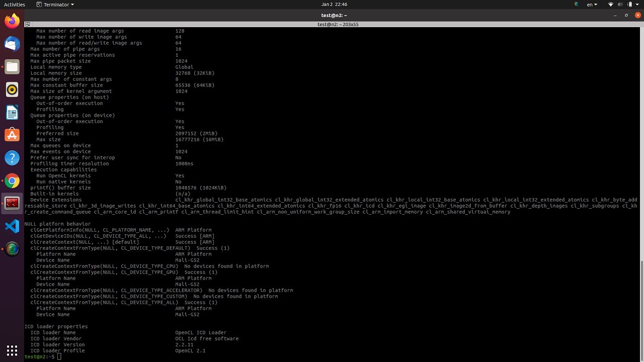Open Wi-Fi network indicator
The image size is (644, 362).
coord(611,5)
